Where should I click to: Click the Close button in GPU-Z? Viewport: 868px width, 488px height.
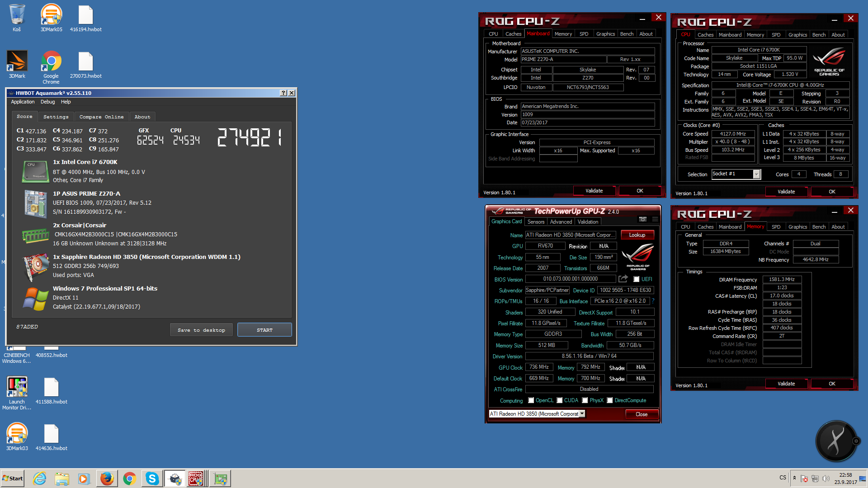click(x=642, y=414)
